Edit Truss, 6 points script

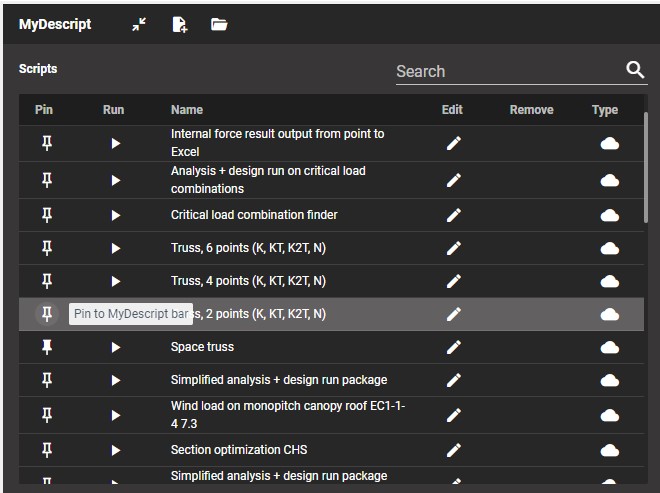[x=453, y=248]
